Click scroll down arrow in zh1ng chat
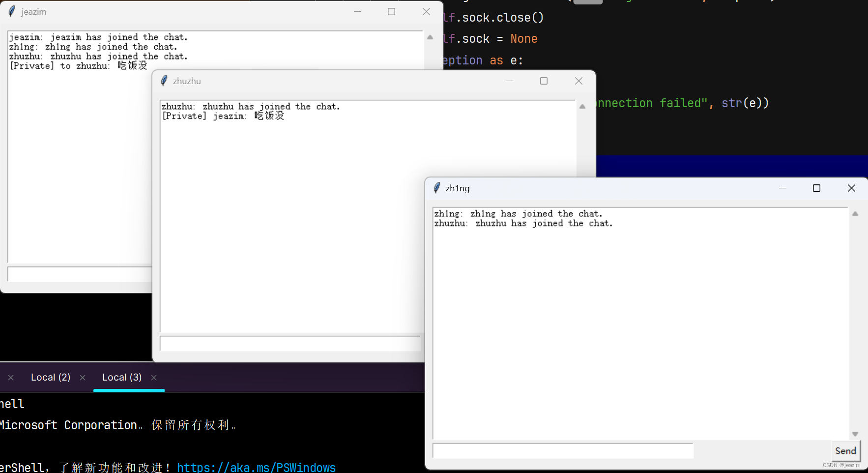This screenshot has width=868, height=473. click(855, 434)
